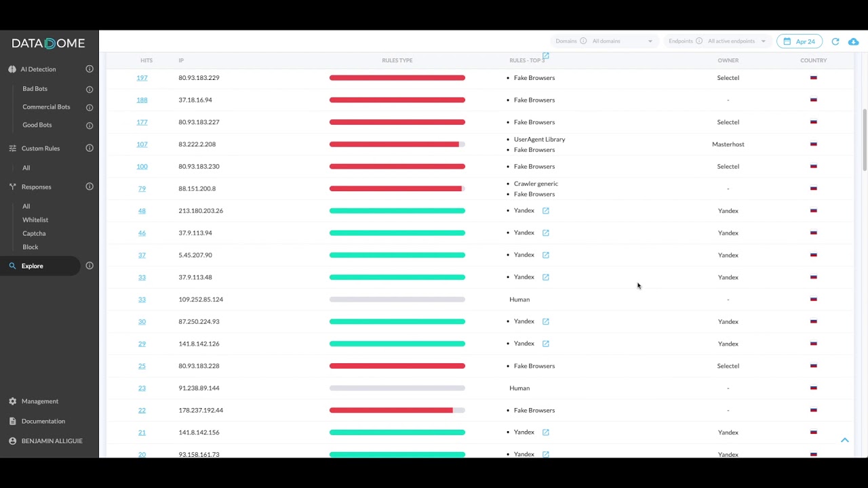Open hits link 177
The image size is (868, 488).
click(142, 122)
